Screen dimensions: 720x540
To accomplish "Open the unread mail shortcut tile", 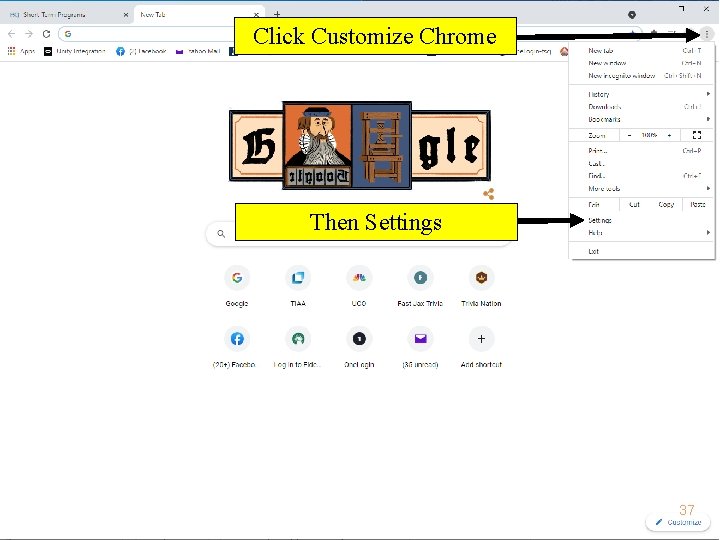I will click(x=420, y=348).
